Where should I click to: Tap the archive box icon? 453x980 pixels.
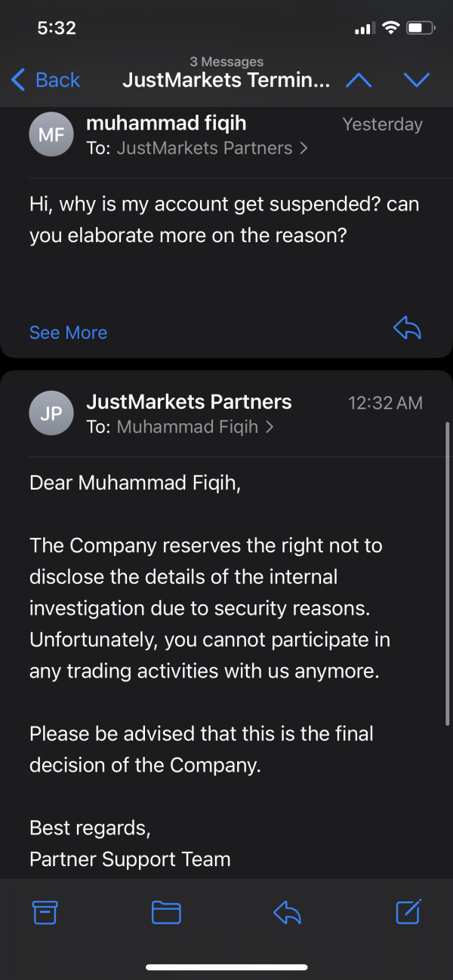[x=45, y=913]
